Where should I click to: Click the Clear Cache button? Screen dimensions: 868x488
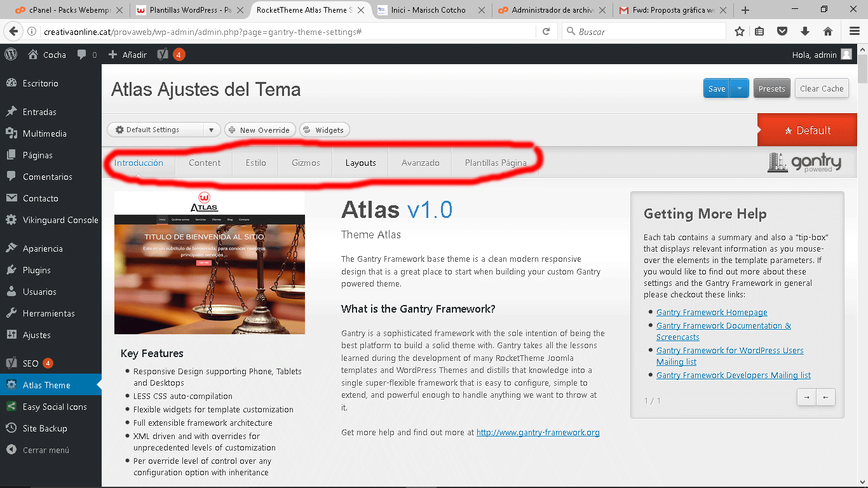click(x=822, y=88)
